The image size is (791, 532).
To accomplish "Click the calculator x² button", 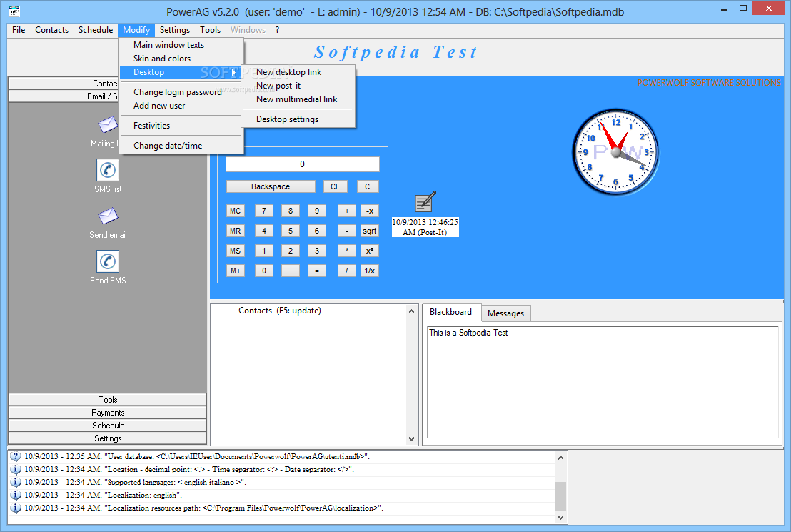I will pyautogui.click(x=369, y=251).
